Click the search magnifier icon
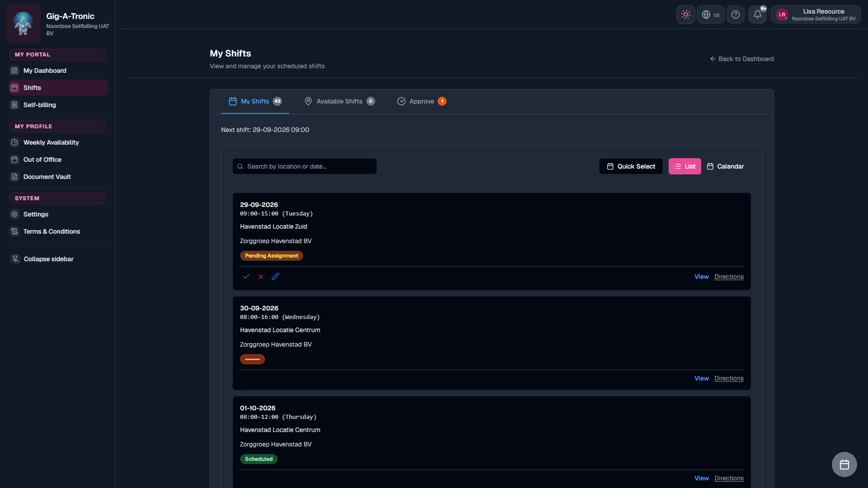This screenshot has width=868, height=488. tap(240, 166)
